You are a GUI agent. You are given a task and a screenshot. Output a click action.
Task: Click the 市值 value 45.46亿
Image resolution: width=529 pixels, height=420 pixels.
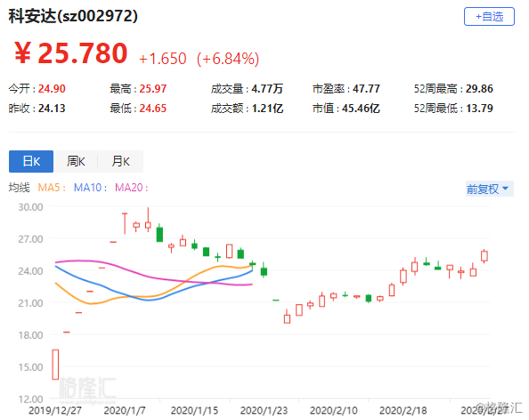[x=361, y=109]
